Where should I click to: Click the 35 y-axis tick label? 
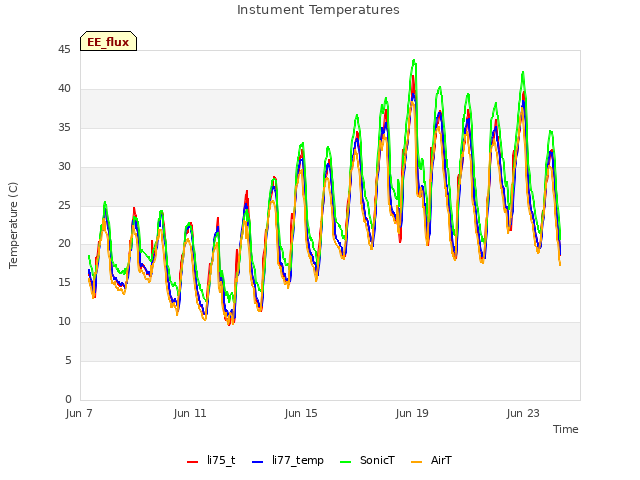[x=64, y=128]
